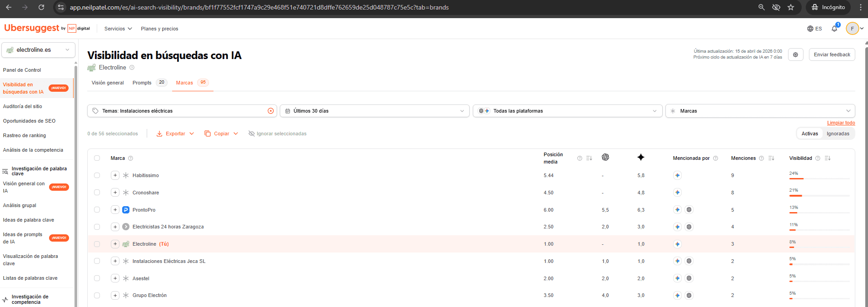Image resolution: width=868 pixels, height=307 pixels.
Task: Open Panel de Control in sidebar
Action: tap(22, 70)
